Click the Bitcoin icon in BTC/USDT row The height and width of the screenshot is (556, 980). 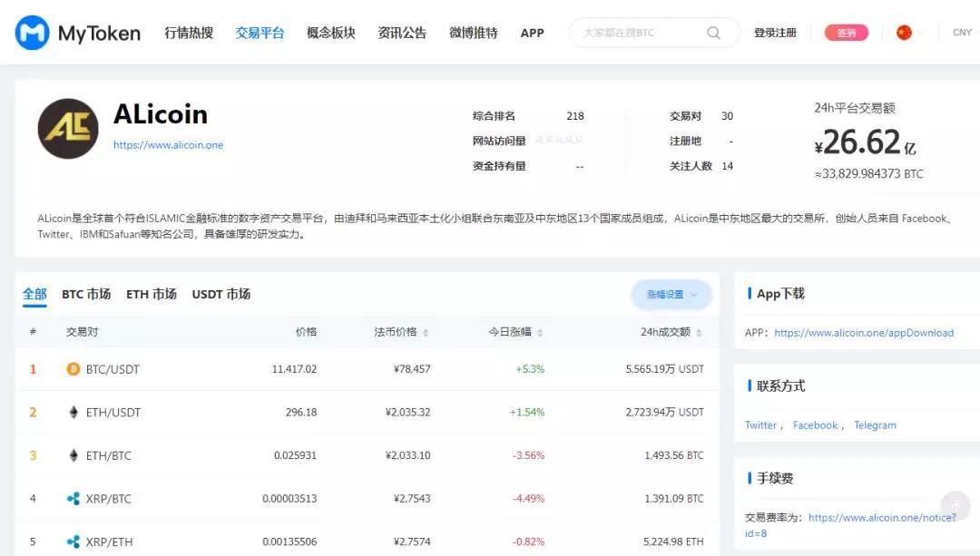(x=73, y=369)
